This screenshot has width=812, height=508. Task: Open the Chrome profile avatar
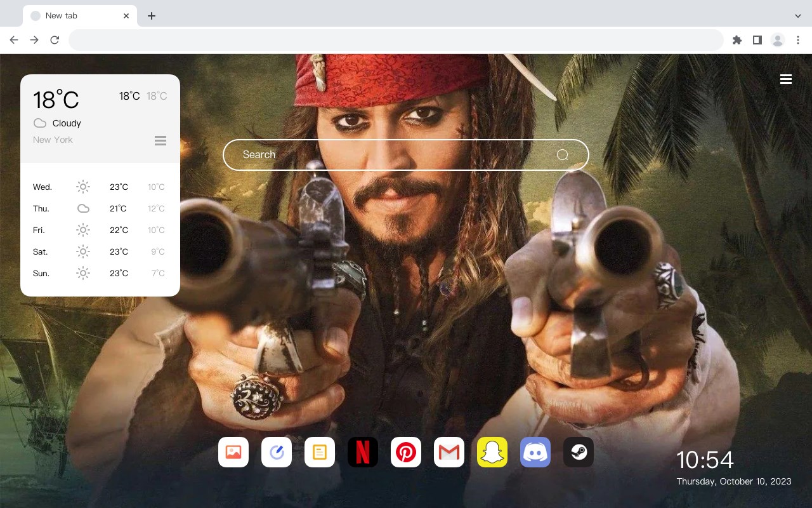[778, 40]
